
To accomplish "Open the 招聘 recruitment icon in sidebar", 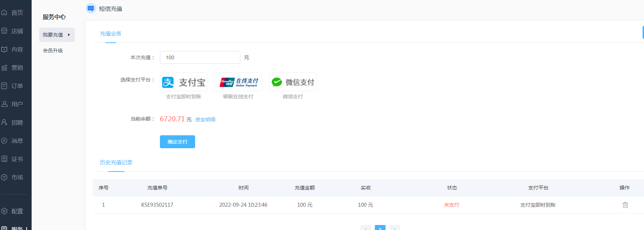I will pos(4,122).
